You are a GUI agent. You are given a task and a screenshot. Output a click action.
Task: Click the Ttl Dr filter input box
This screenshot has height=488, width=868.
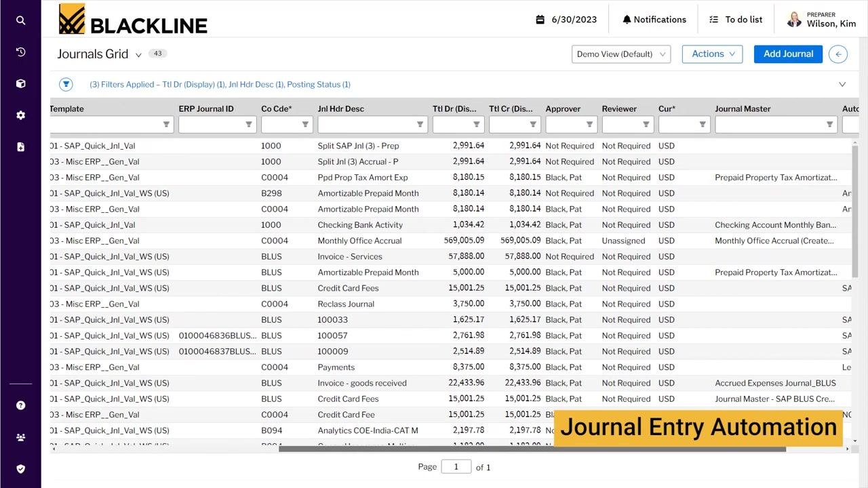458,125
